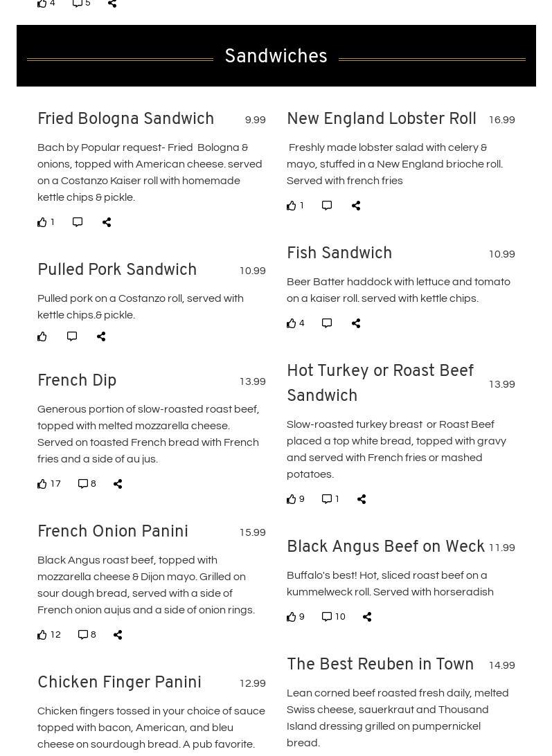Like the Pulled Pork Sandwich

[42, 336]
